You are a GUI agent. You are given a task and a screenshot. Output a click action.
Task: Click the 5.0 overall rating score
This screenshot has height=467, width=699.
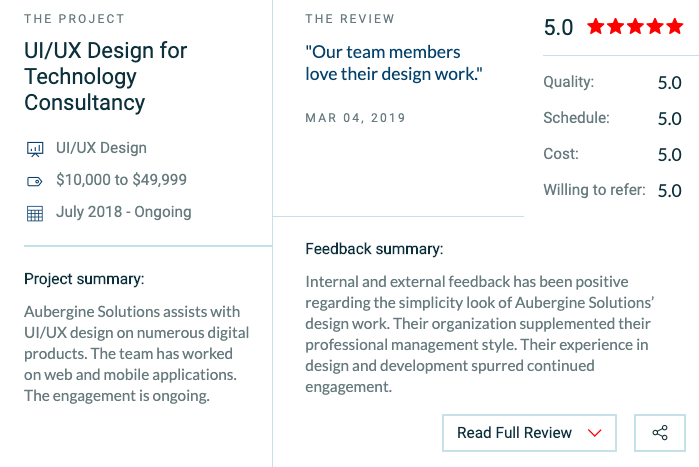point(558,27)
